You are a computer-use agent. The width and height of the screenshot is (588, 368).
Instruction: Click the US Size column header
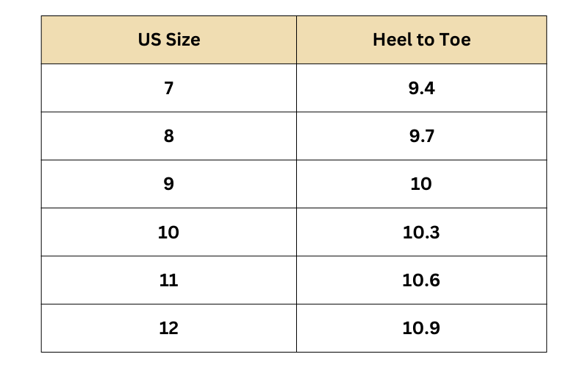pyautogui.click(x=169, y=40)
